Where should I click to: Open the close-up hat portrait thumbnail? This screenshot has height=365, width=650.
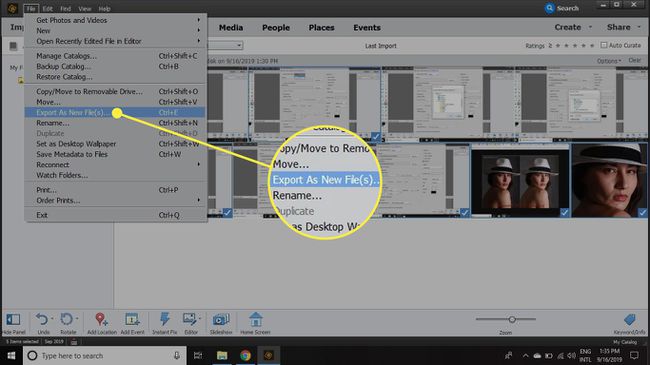click(609, 180)
